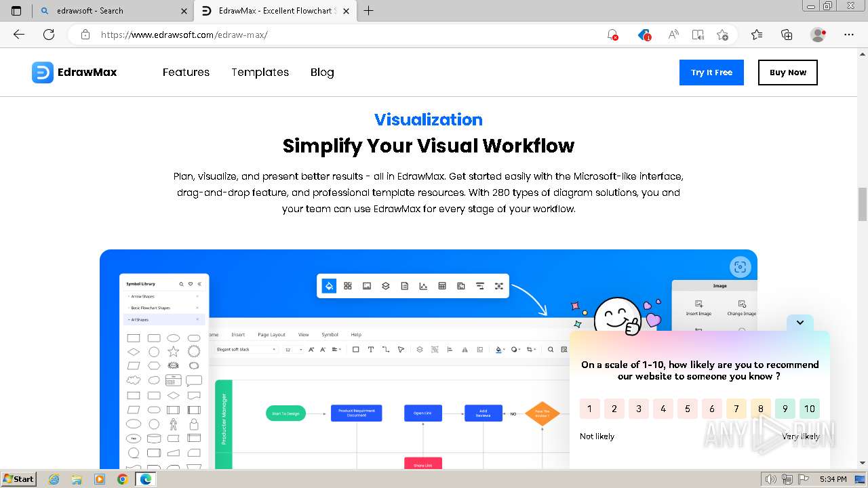The height and width of the screenshot is (488, 868).
Task: Launch Chrome from the taskbar
Action: pos(122,479)
